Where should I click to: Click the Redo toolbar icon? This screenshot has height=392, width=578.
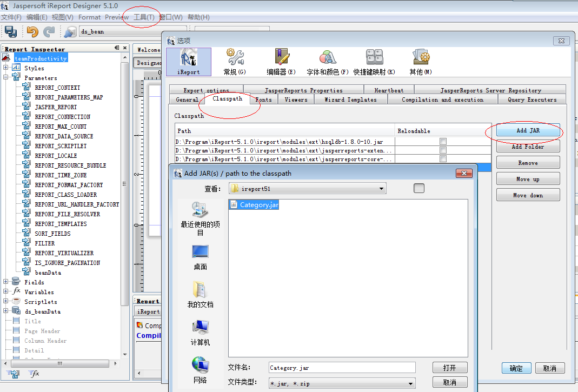[49, 32]
